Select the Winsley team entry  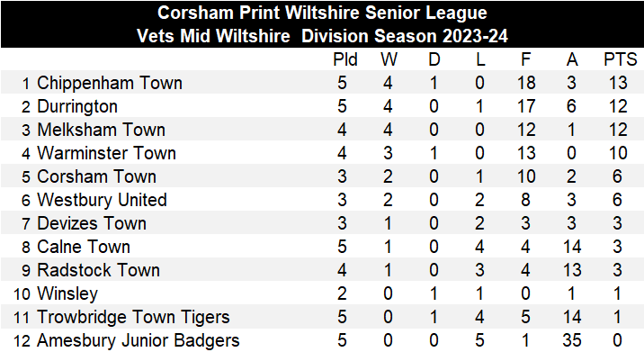[x=67, y=294]
